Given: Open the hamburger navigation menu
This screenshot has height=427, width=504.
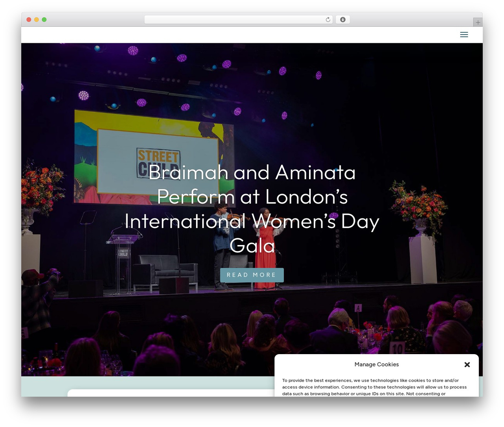Looking at the screenshot, I should [x=464, y=35].
